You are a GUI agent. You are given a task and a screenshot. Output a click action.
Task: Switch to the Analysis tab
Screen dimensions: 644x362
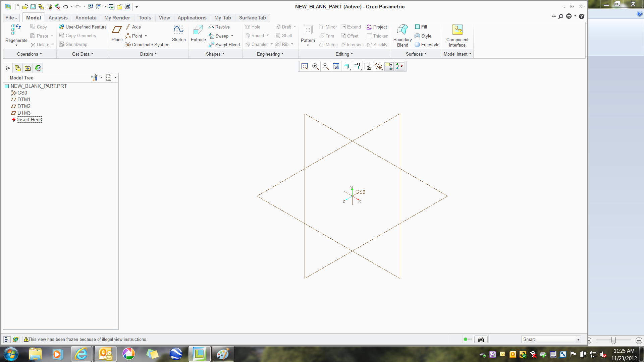pyautogui.click(x=58, y=18)
